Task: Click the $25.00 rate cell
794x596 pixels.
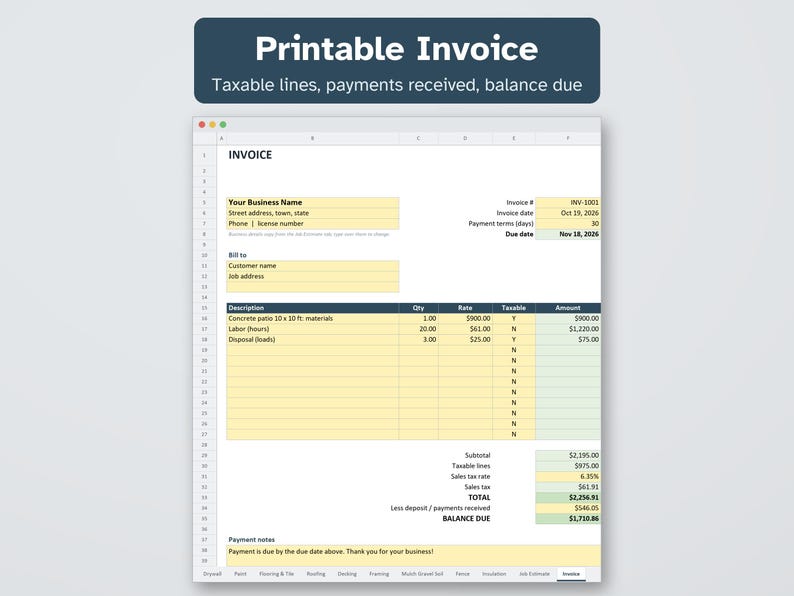Action: coord(465,339)
